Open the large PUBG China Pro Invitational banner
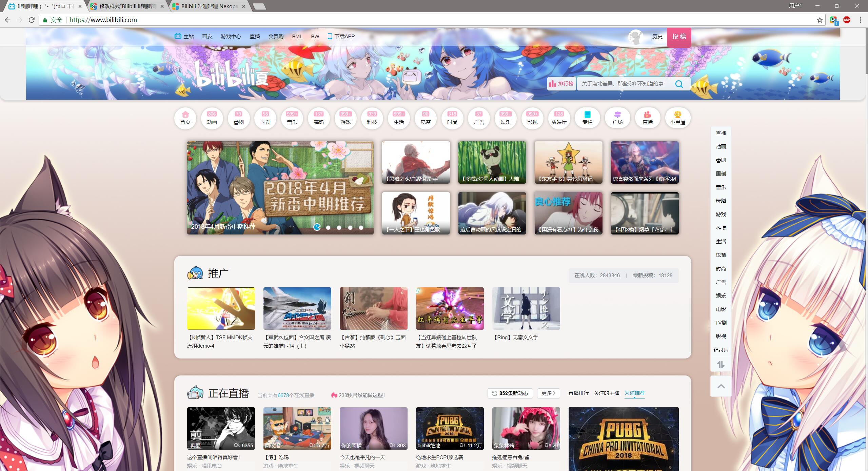 click(624, 439)
